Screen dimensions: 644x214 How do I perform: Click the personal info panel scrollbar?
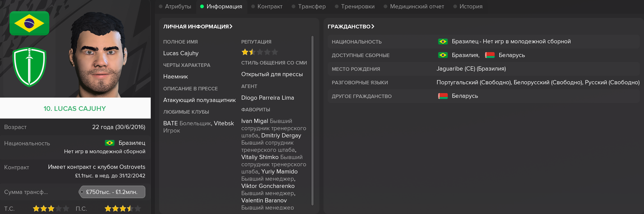pos(312,120)
